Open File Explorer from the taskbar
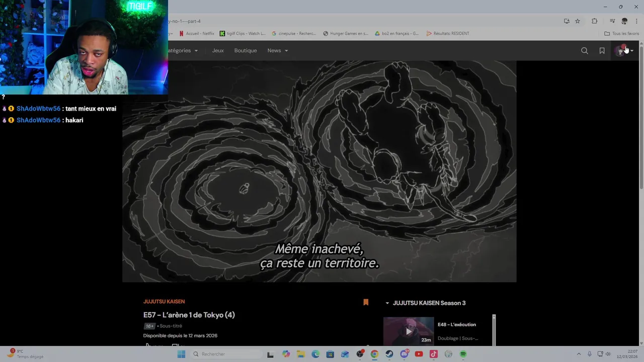Image resolution: width=644 pixels, height=362 pixels. coord(301,354)
